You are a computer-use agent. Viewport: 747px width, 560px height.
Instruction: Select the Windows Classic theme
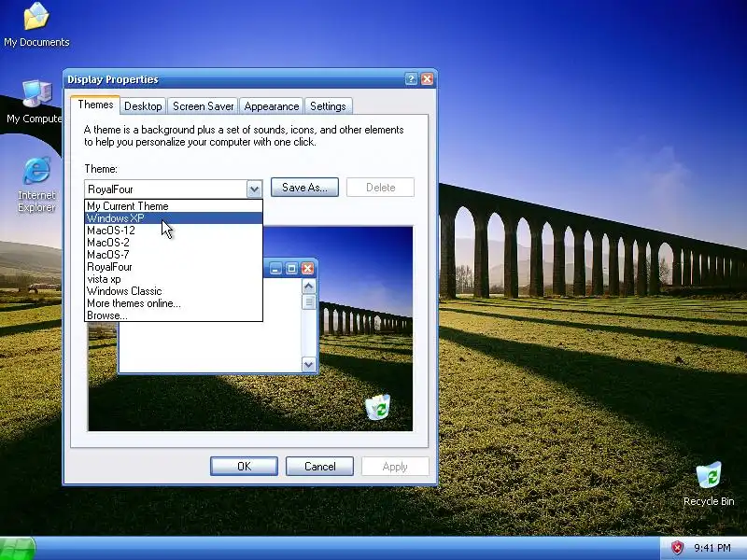coord(174,291)
